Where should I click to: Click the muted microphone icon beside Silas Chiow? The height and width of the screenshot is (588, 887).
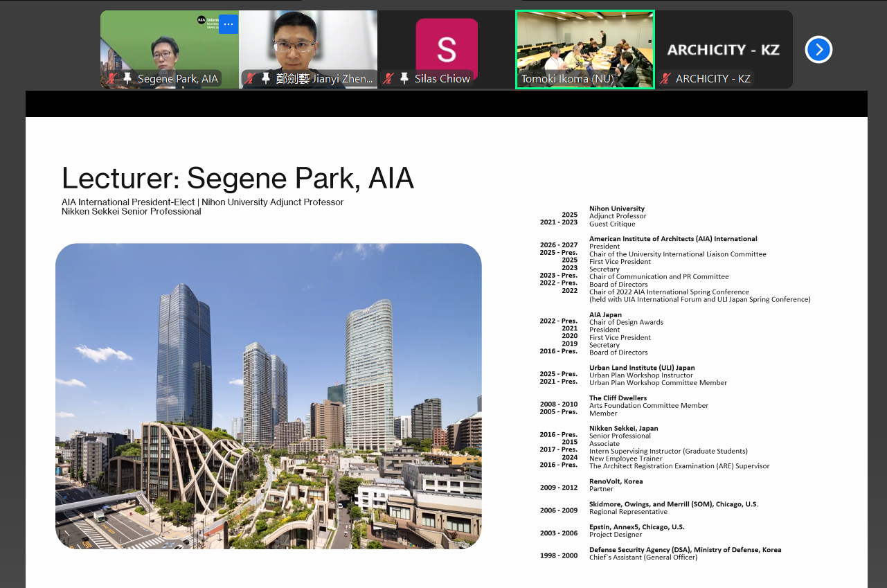(x=388, y=78)
